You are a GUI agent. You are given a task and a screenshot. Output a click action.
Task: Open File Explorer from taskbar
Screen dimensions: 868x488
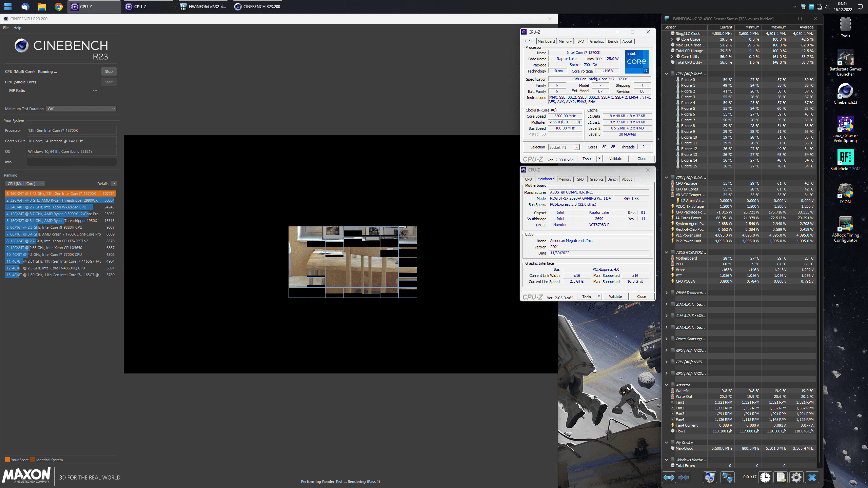pyautogui.click(x=42, y=6)
